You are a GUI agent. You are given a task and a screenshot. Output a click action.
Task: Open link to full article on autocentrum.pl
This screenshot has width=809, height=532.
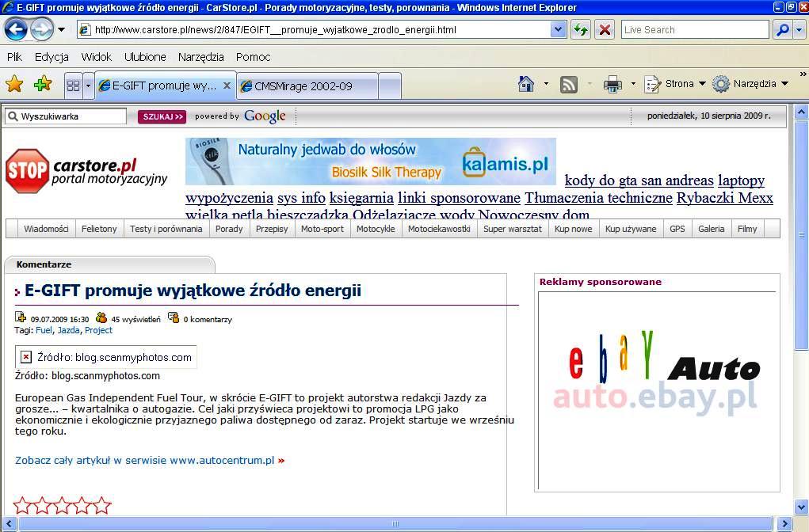pos(145,460)
